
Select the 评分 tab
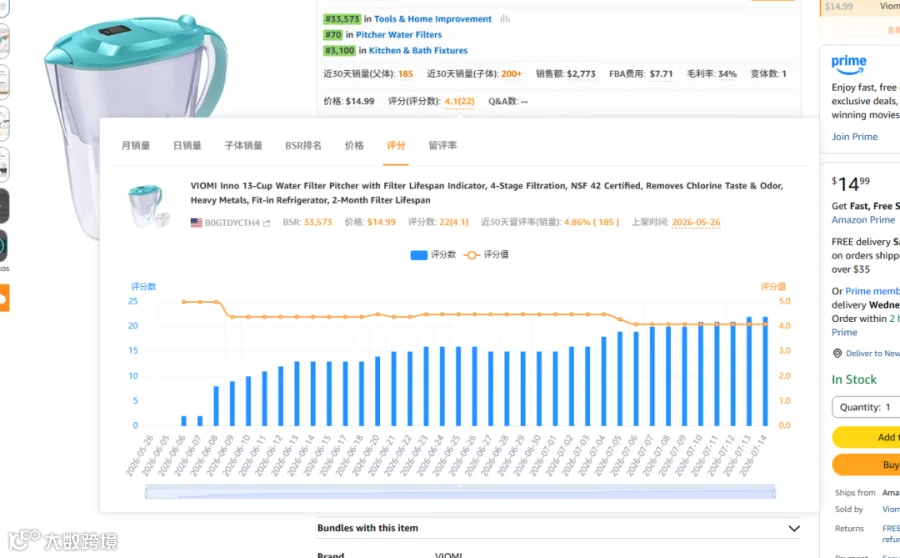pos(395,146)
